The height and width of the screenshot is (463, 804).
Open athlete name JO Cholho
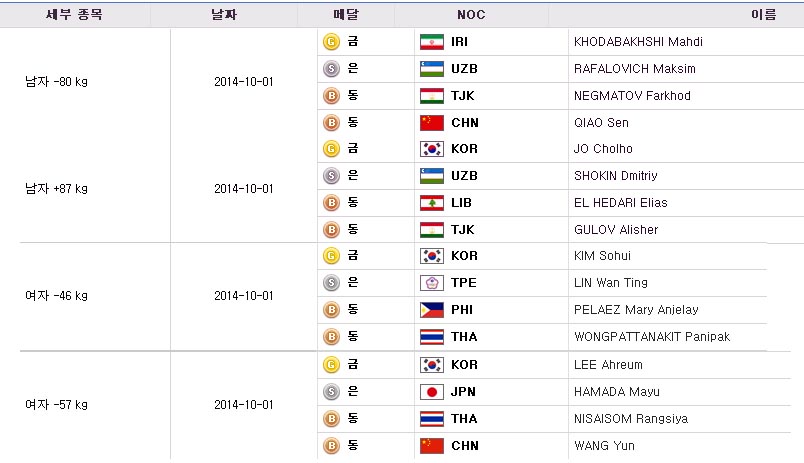(603, 149)
